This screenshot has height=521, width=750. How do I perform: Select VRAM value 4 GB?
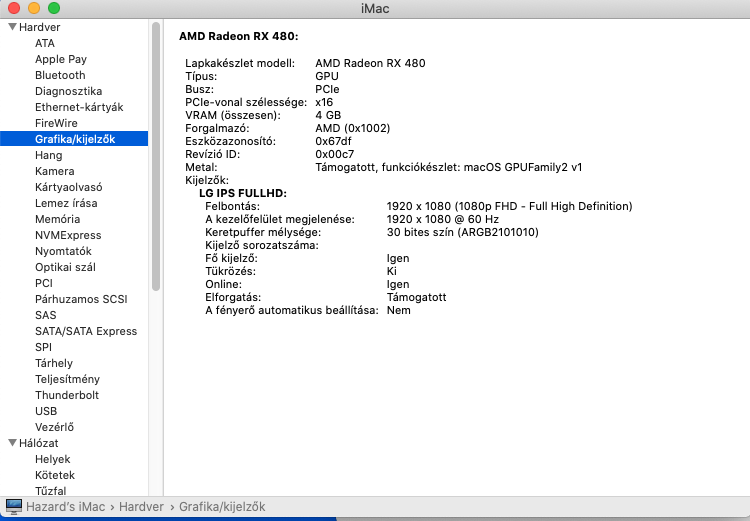(328, 115)
